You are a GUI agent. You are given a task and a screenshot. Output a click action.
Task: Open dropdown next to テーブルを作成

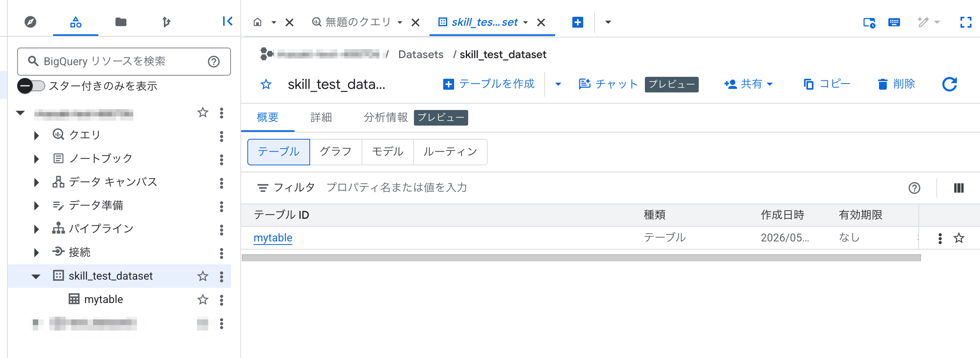pos(558,84)
